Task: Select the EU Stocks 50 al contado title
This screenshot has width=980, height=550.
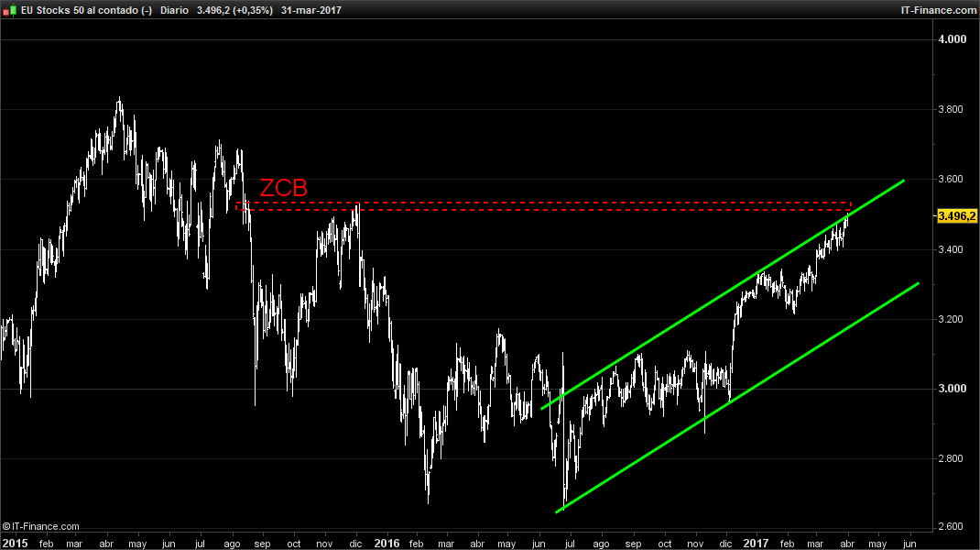Action: [x=86, y=11]
